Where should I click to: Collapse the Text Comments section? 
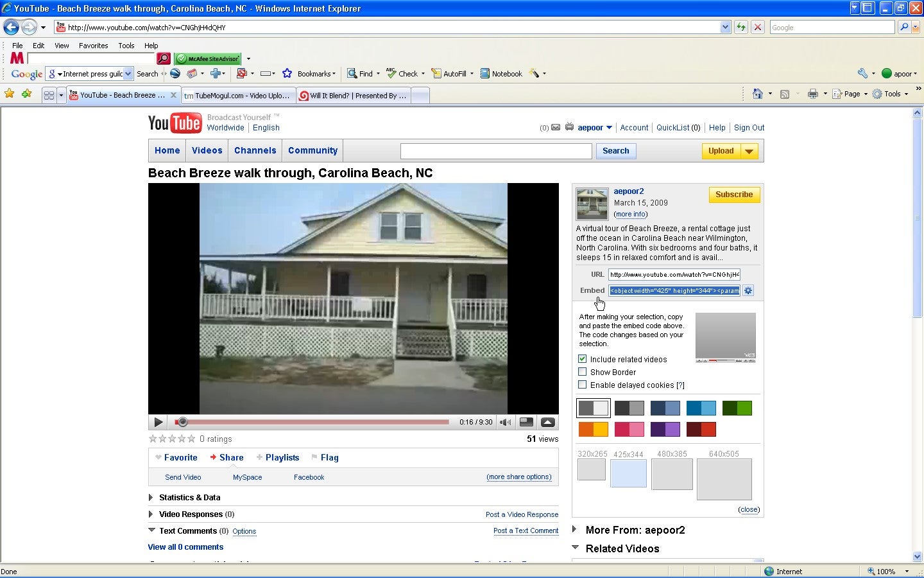tap(151, 530)
